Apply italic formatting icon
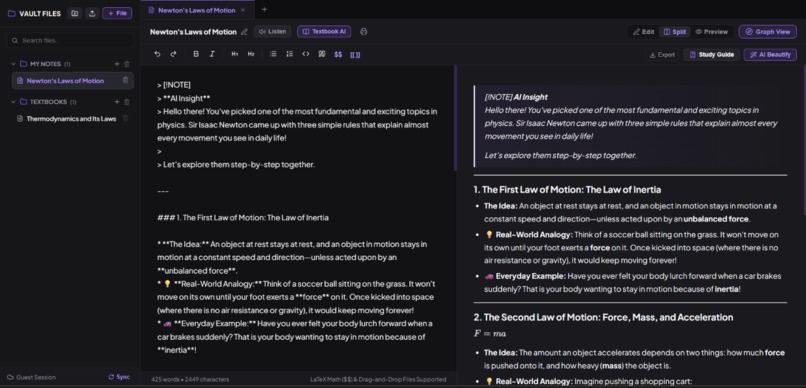This screenshot has height=388, width=806. (x=212, y=54)
